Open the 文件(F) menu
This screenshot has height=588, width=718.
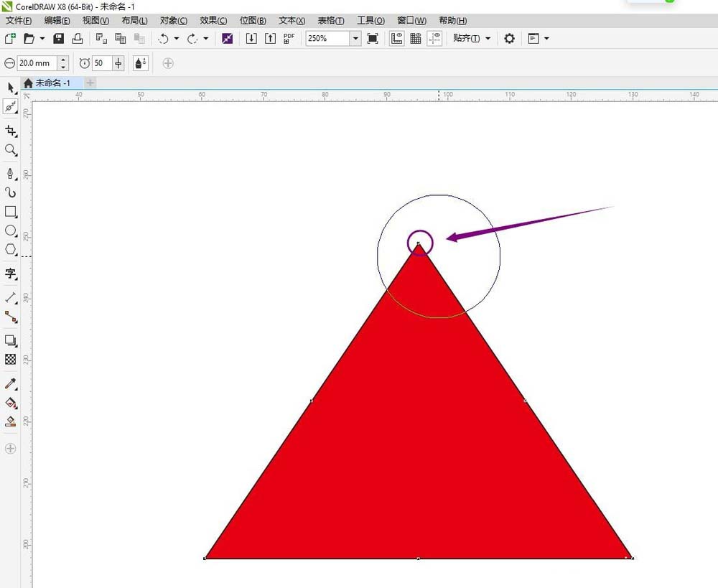click(x=19, y=21)
